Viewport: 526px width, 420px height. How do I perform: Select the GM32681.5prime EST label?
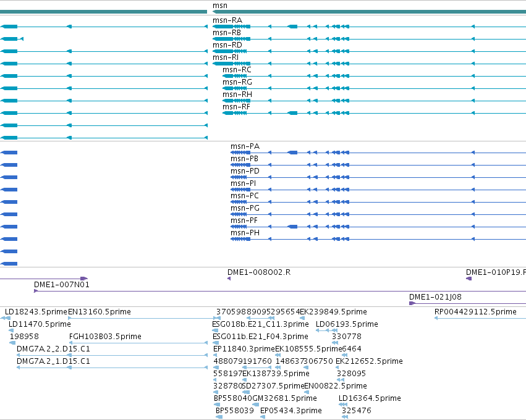[x=284, y=399]
